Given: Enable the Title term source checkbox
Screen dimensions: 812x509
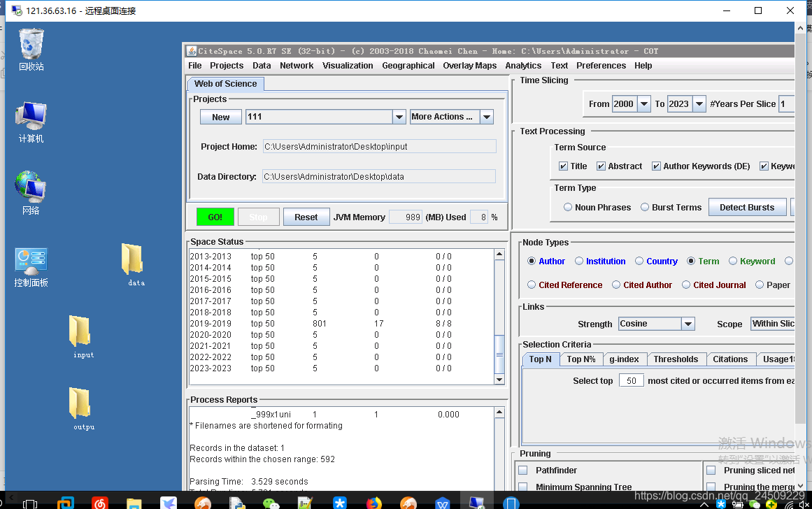Looking at the screenshot, I should point(563,166).
